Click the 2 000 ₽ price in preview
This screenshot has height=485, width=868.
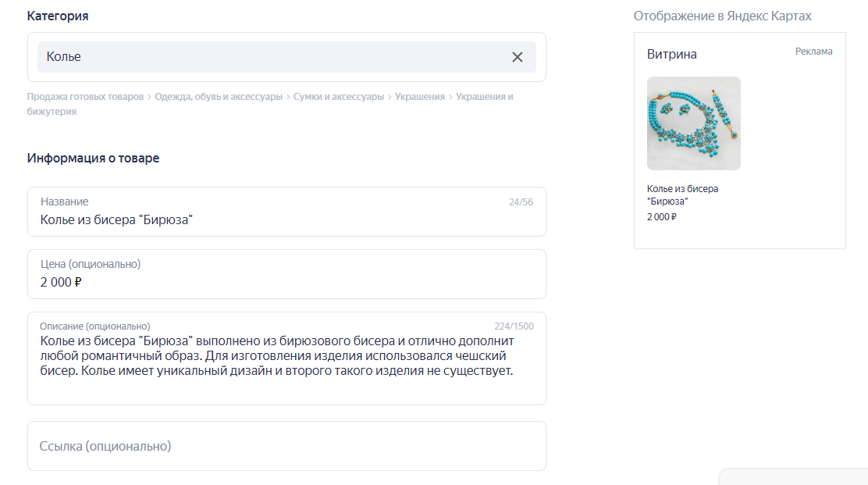point(661,217)
